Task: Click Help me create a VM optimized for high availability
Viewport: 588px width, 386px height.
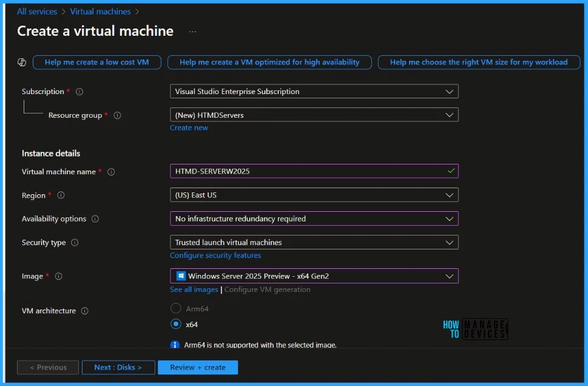Action: click(x=269, y=63)
